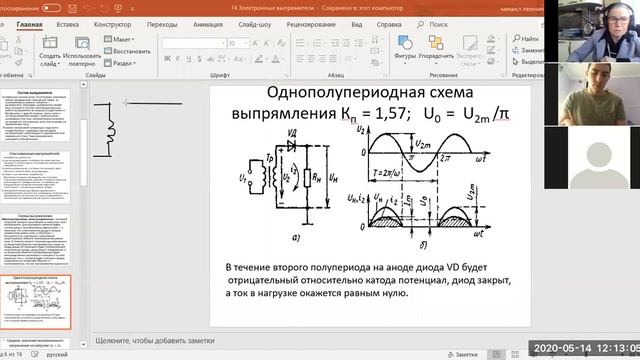
Task: Toggle align left paragraph button
Action: pyautogui.click(x=300, y=59)
